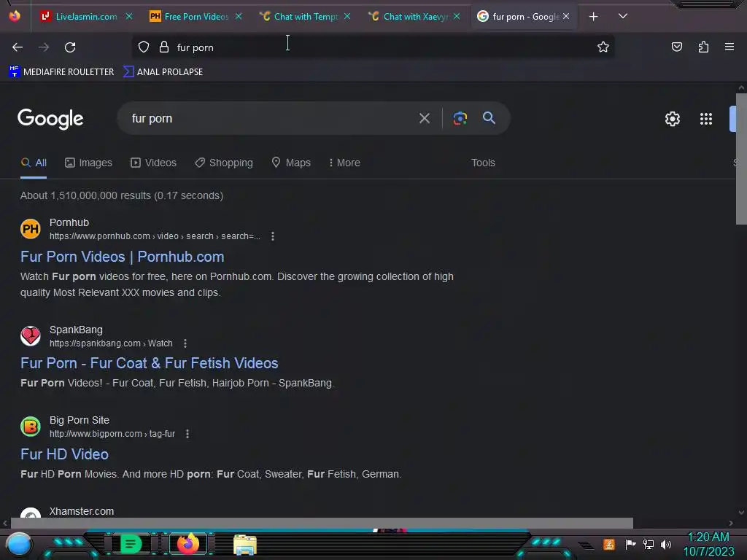Open the shield tracking protection icon
The height and width of the screenshot is (560, 747).
tap(144, 47)
